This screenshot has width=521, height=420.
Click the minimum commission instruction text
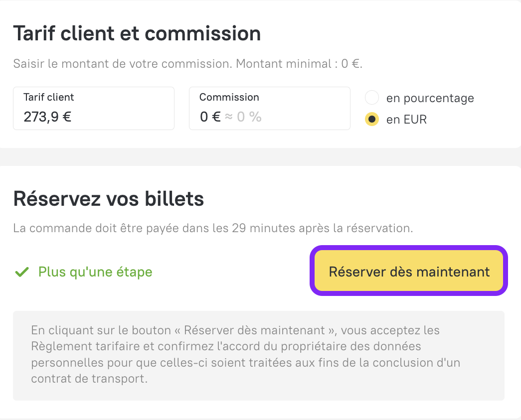coord(188,64)
